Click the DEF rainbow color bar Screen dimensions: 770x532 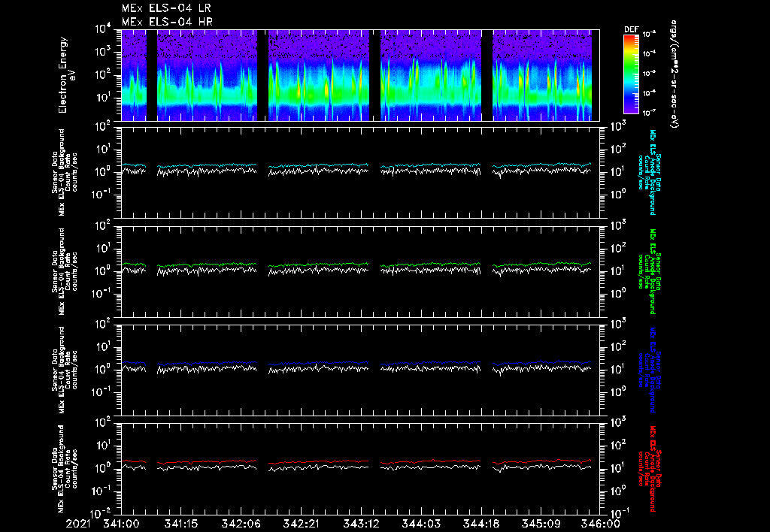click(631, 74)
